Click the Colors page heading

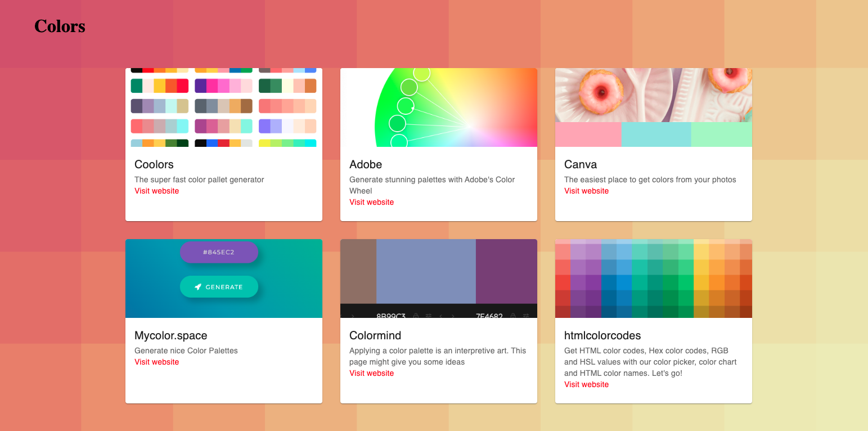pos(60,26)
